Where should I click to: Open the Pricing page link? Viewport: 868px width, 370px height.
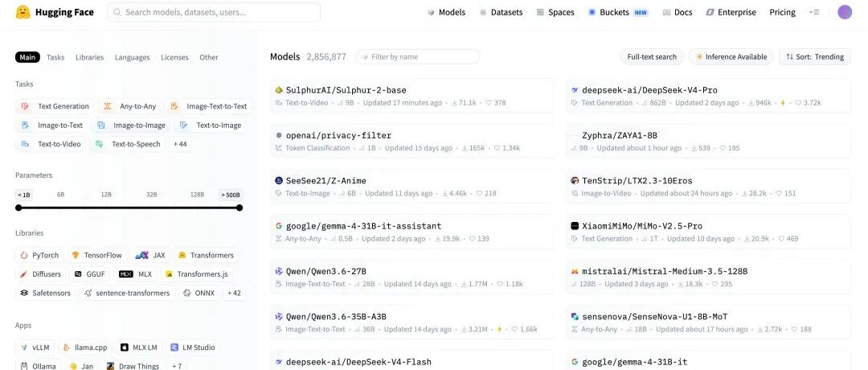pyautogui.click(x=782, y=12)
